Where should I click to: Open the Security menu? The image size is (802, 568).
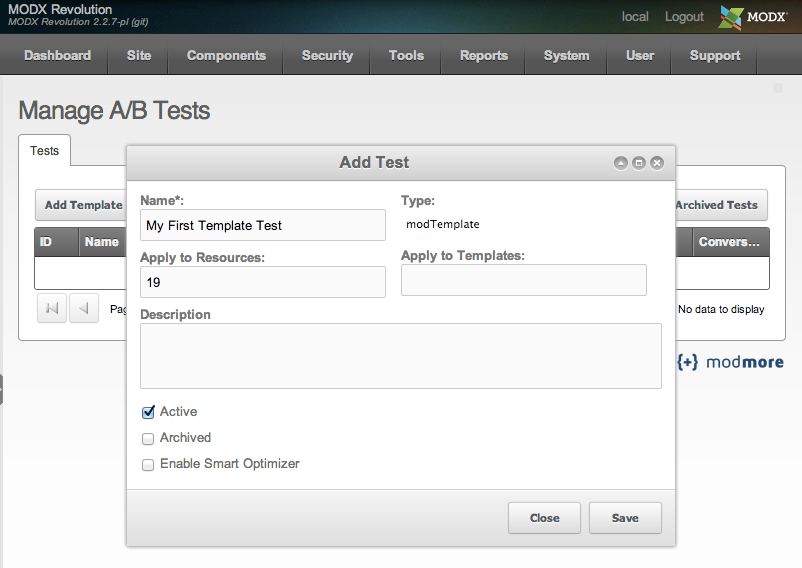[327, 55]
